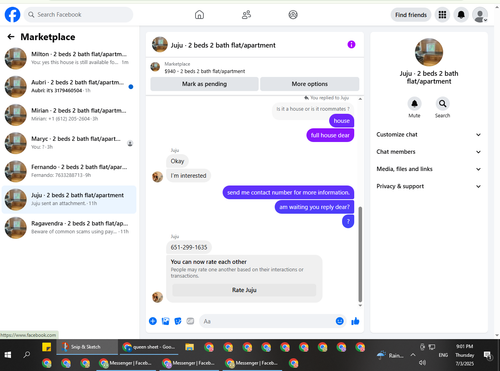This screenshot has height=371, width=500.
Task: Click the 651-299-1635 message bubble
Action: coord(189,247)
